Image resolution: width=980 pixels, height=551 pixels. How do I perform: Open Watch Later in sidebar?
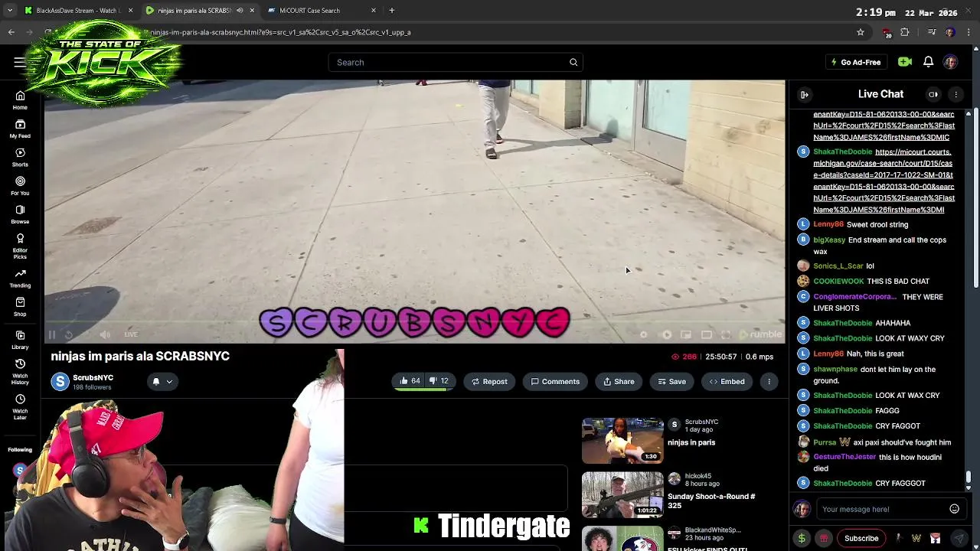(20, 406)
